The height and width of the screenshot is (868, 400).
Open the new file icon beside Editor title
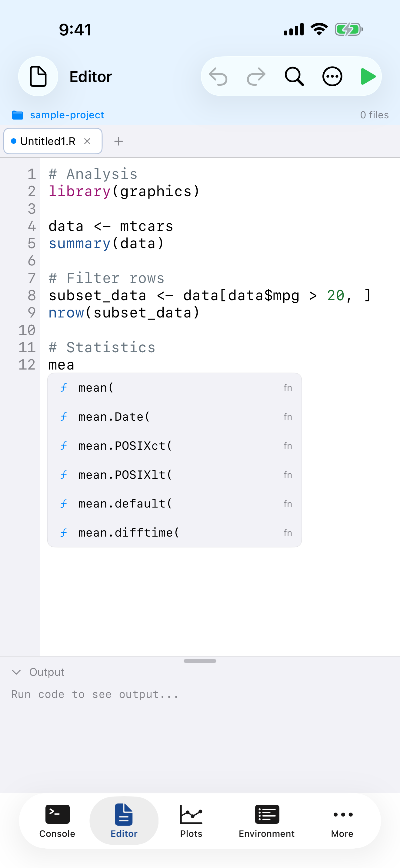(38, 76)
